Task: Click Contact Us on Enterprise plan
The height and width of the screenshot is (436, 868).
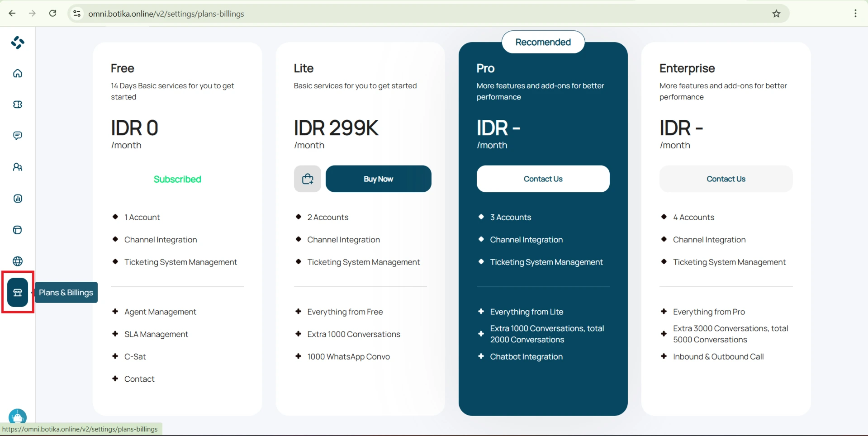Action: tap(726, 179)
